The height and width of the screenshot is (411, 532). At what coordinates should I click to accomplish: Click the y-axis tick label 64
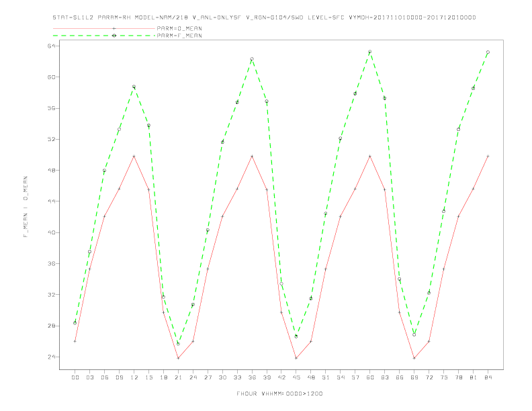[51, 46]
